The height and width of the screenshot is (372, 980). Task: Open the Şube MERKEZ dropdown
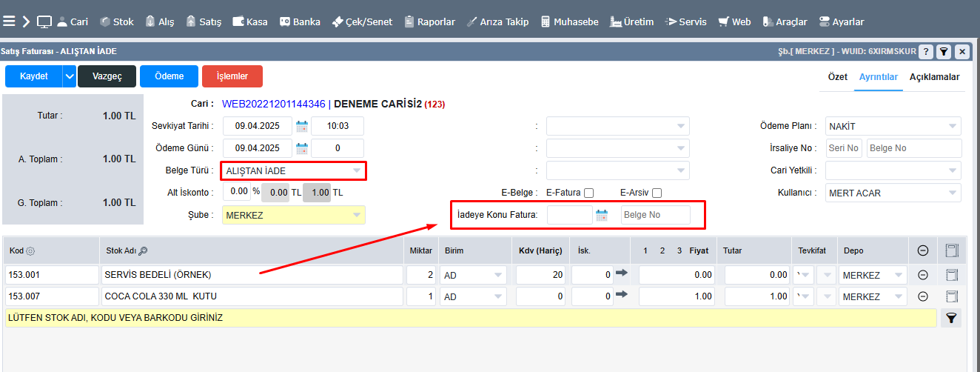click(357, 216)
